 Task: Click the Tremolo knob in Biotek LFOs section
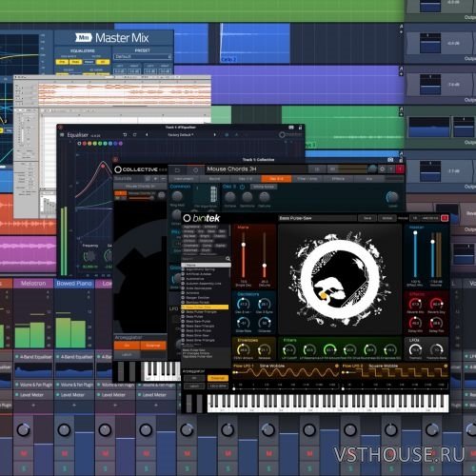click(415, 349)
